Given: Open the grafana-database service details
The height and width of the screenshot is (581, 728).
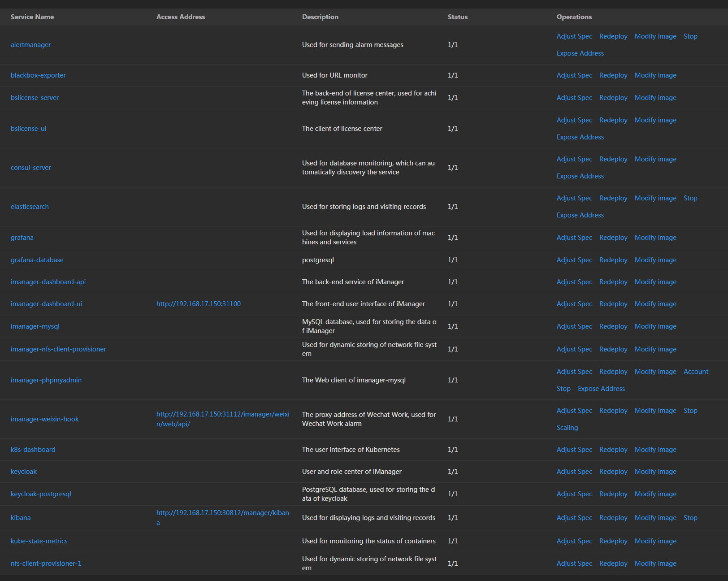Looking at the screenshot, I should pos(37,260).
